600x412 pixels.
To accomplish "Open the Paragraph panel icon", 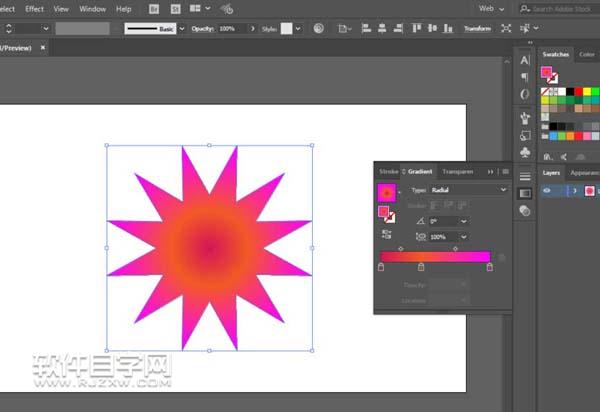I will pyautogui.click(x=525, y=78).
